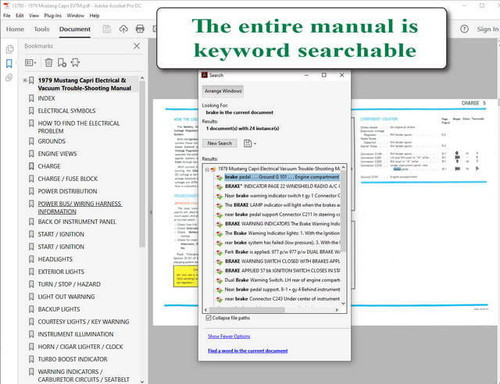Open the INSTRUMENT ILLUMINATION bookmark

[x=76, y=334]
